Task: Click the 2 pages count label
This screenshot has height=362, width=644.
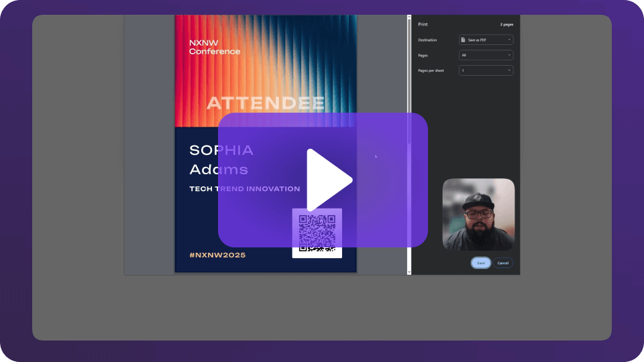Action: click(x=506, y=25)
